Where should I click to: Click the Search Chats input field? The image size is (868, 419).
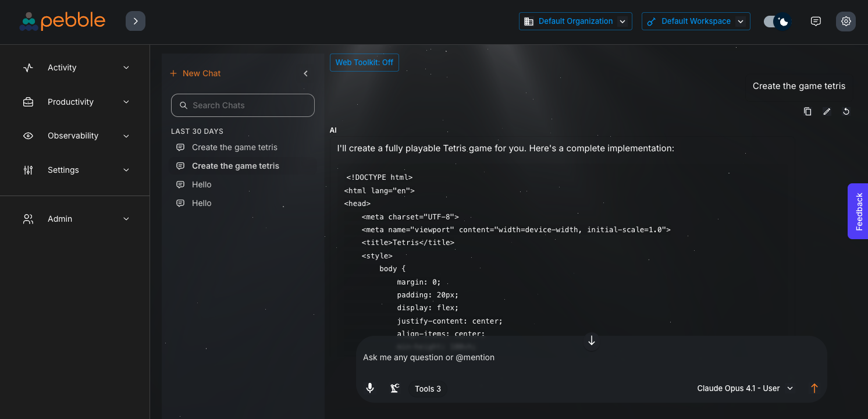[243, 105]
